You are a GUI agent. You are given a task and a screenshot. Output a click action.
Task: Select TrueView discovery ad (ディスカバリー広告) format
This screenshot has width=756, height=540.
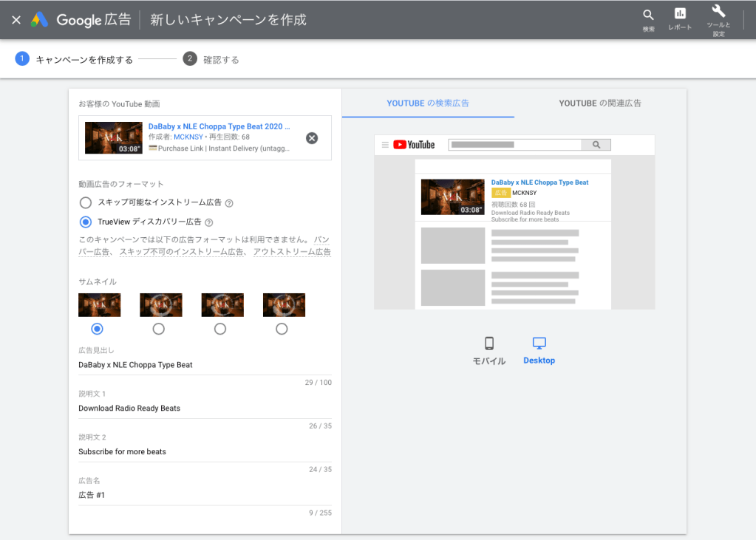(x=86, y=222)
